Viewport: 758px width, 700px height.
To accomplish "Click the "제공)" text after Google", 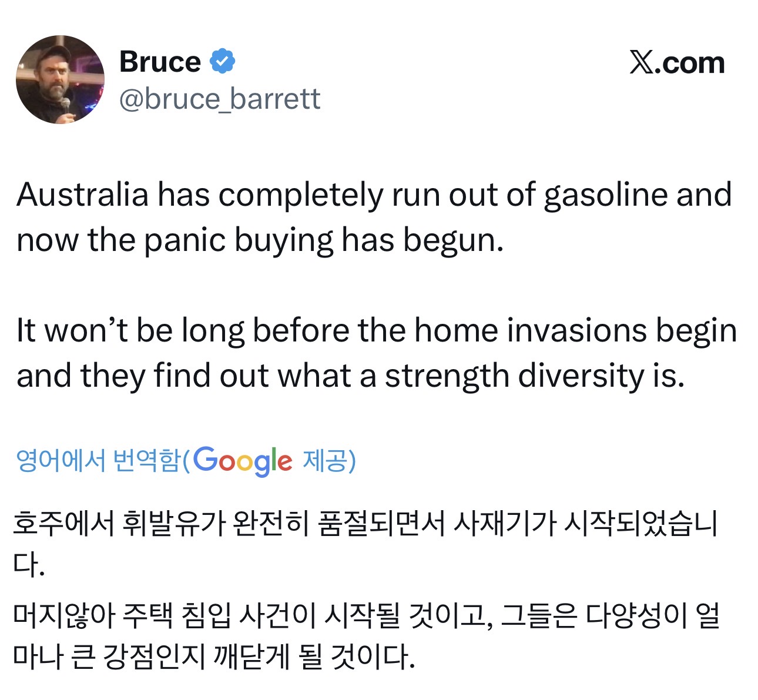I will (329, 460).
